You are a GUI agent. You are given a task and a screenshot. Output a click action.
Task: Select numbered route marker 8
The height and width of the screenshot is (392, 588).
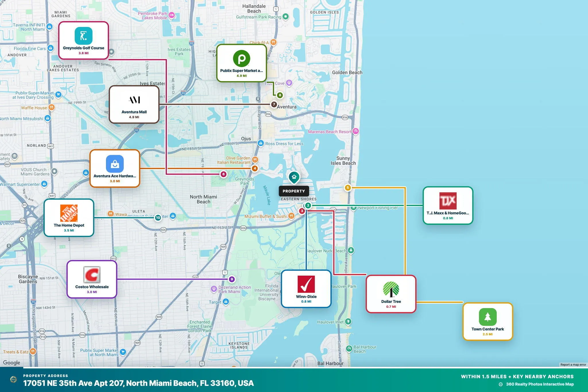tap(280, 95)
